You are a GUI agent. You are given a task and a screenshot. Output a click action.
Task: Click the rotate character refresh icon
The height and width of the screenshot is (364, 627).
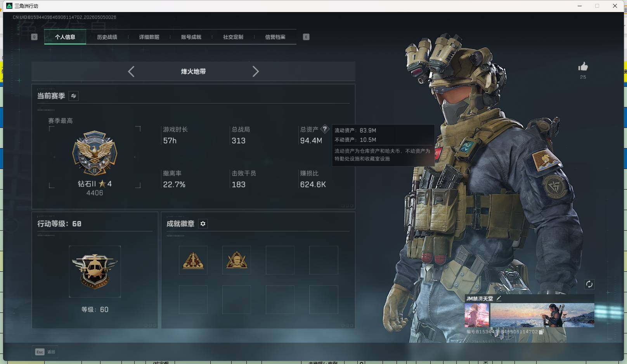click(589, 284)
